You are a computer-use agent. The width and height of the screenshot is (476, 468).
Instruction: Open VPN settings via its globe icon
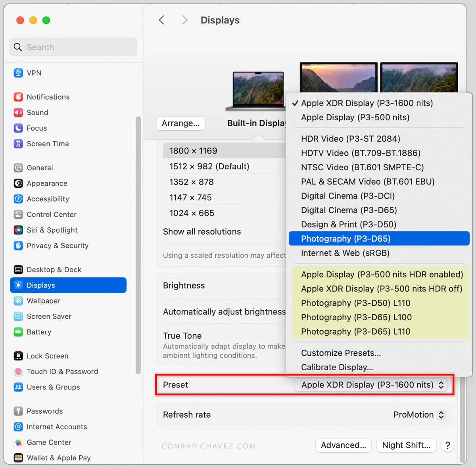[x=18, y=73]
